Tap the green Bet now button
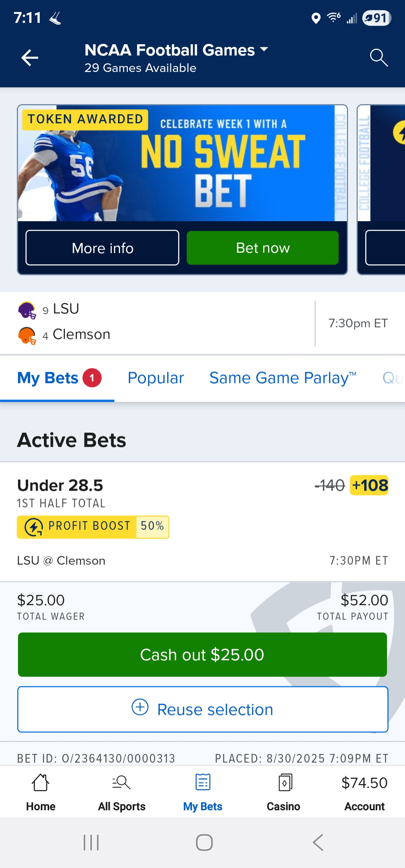The image size is (405, 868). 262,248
